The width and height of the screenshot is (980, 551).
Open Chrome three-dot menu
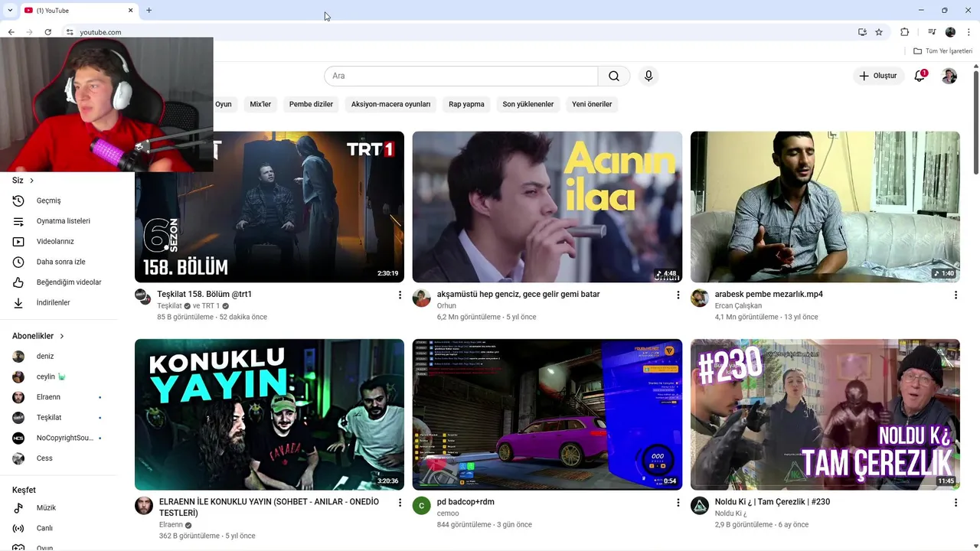tap(969, 32)
